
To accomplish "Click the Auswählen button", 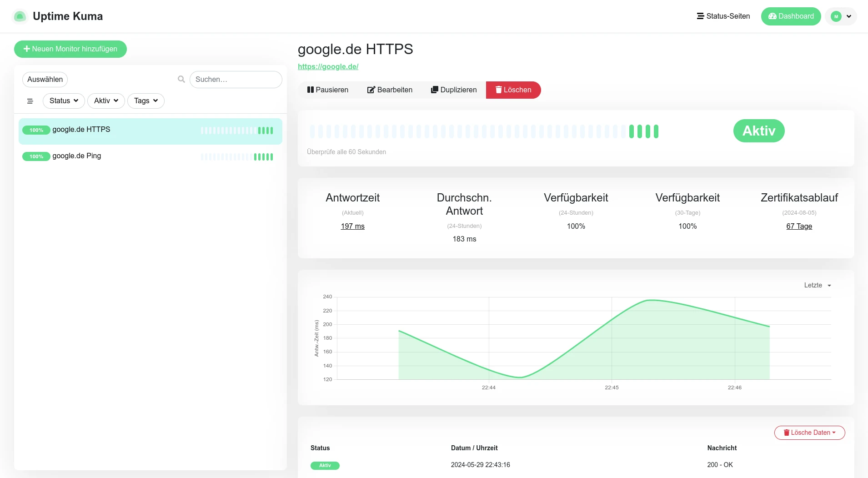I will click(x=45, y=80).
